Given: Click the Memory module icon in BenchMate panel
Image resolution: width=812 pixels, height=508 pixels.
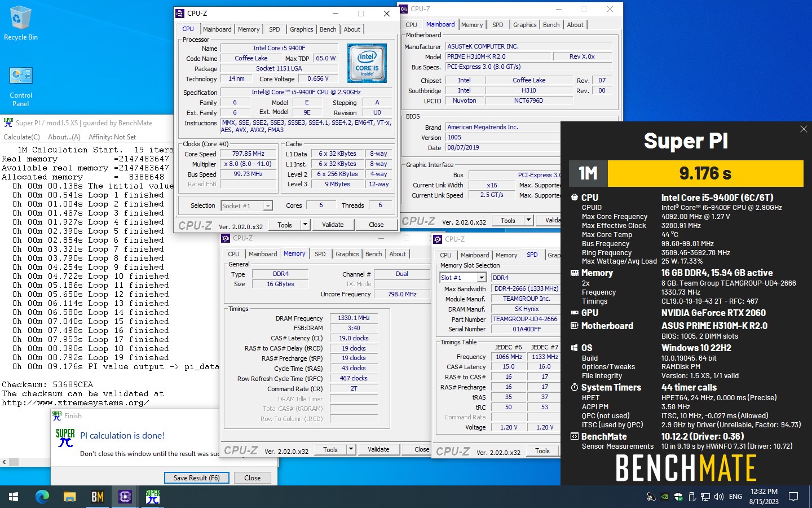Looking at the screenshot, I should [575, 273].
